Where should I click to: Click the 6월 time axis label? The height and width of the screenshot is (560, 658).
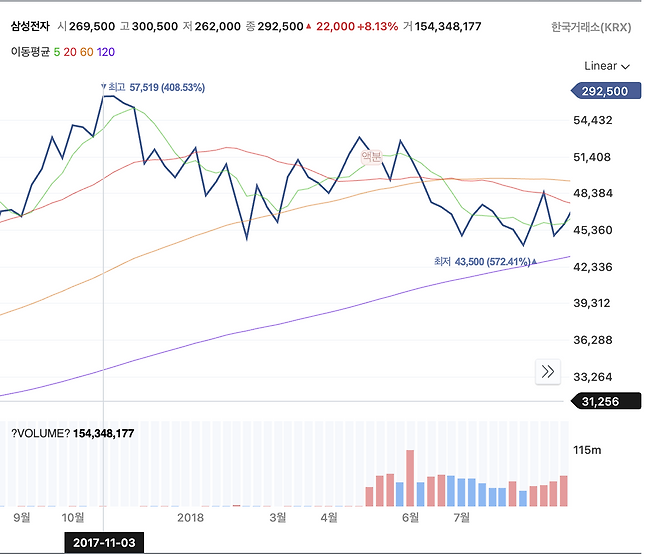410,518
